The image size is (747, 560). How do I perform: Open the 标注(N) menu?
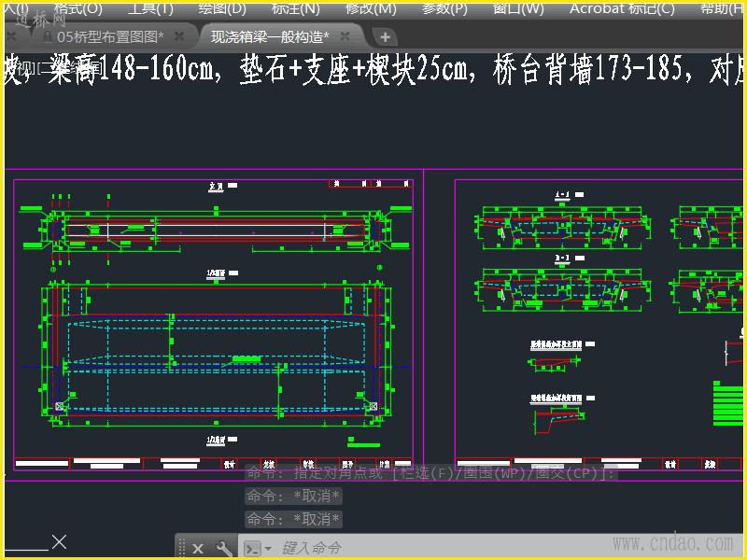pos(295,8)
